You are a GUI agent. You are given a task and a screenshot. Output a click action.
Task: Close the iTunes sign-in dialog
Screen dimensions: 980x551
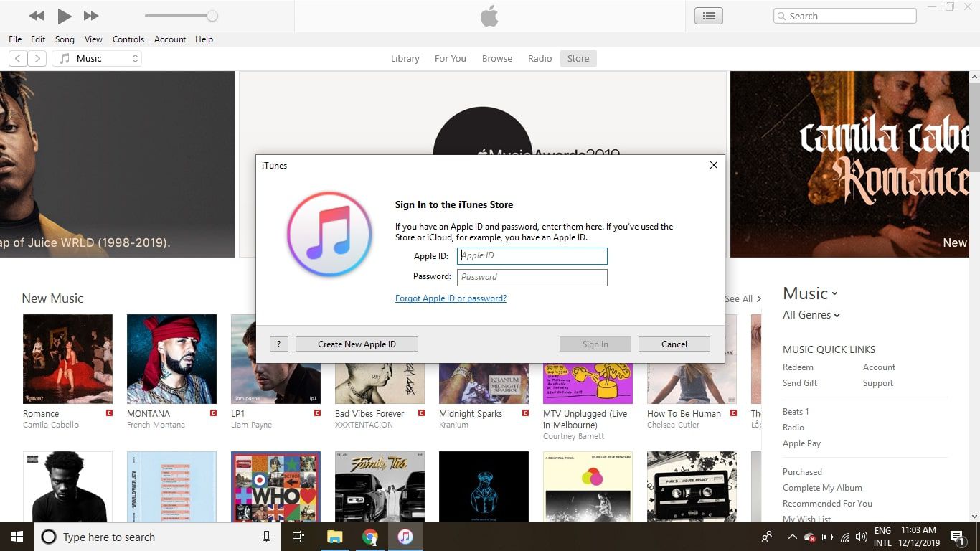pyautogui.click(x=713, y=165)
